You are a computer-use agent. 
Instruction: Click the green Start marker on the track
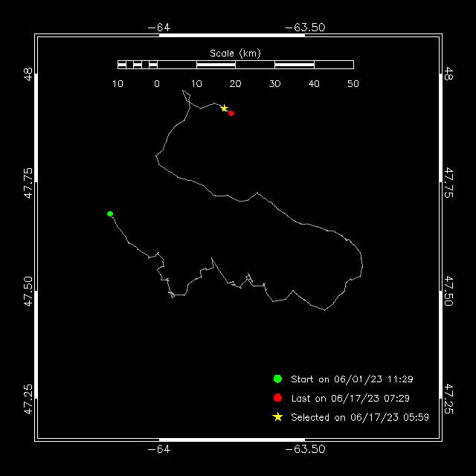pos(110,213)
